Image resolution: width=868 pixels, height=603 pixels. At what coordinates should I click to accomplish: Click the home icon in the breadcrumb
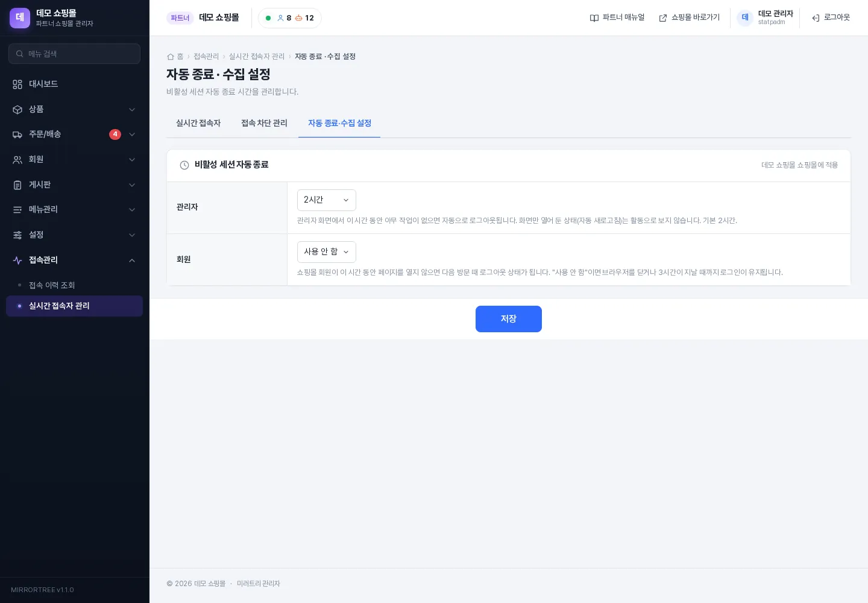pyautogui.click(x=170, y=57)
